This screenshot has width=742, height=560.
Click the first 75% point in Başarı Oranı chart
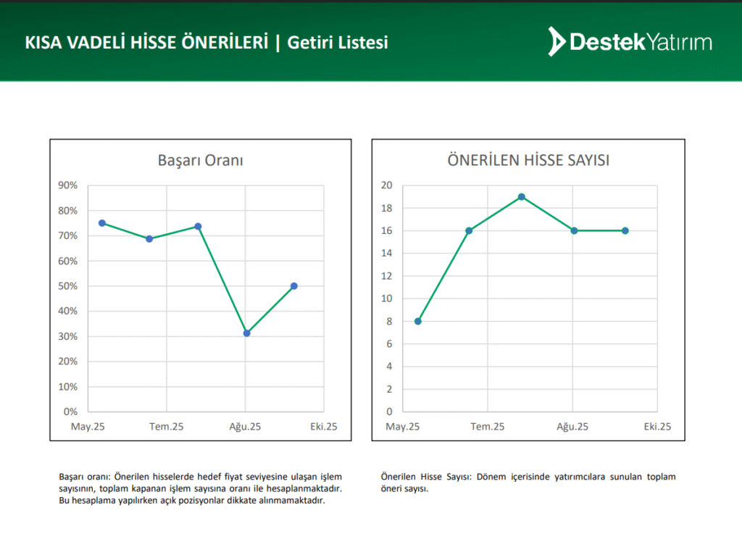tap(102, 223)
